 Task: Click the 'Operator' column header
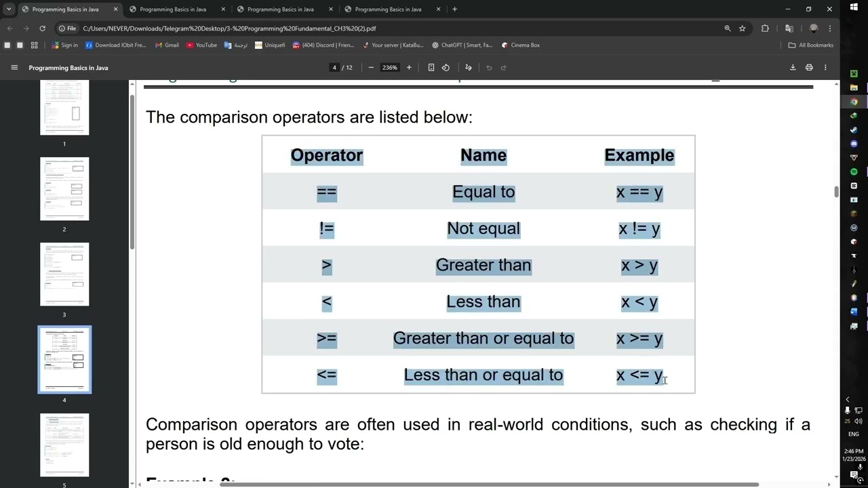(x=327, y=155)
